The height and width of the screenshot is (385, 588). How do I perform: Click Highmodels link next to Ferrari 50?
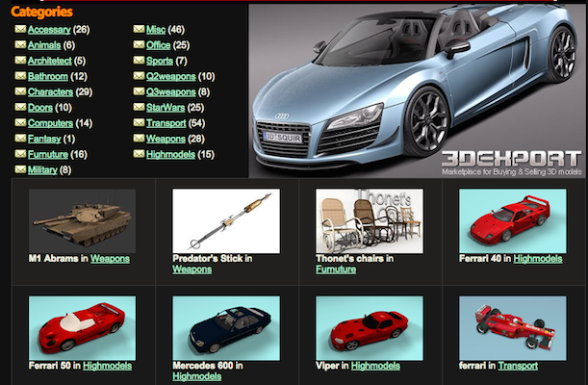(x=107, y=366)
